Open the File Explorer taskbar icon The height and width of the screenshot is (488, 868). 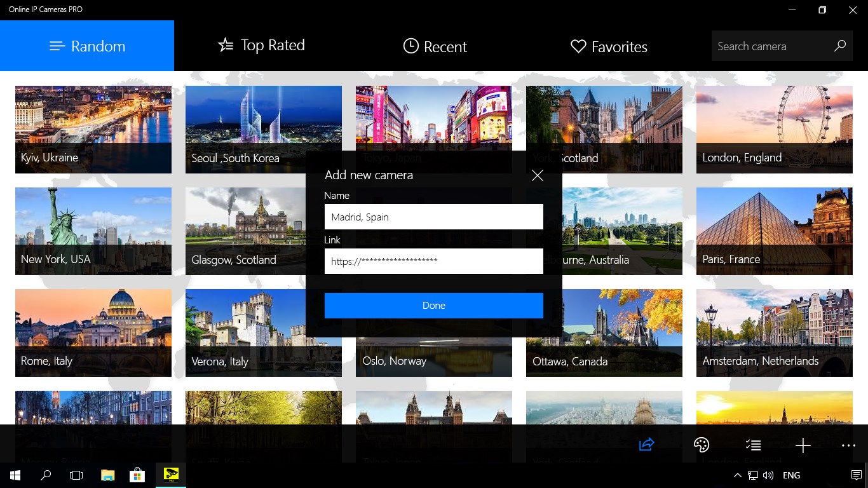[107, 475]
